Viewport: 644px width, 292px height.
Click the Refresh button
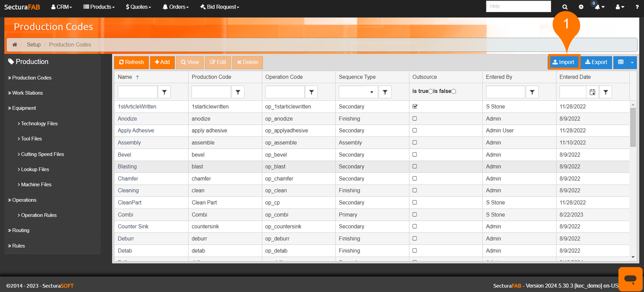click(131, 62)
